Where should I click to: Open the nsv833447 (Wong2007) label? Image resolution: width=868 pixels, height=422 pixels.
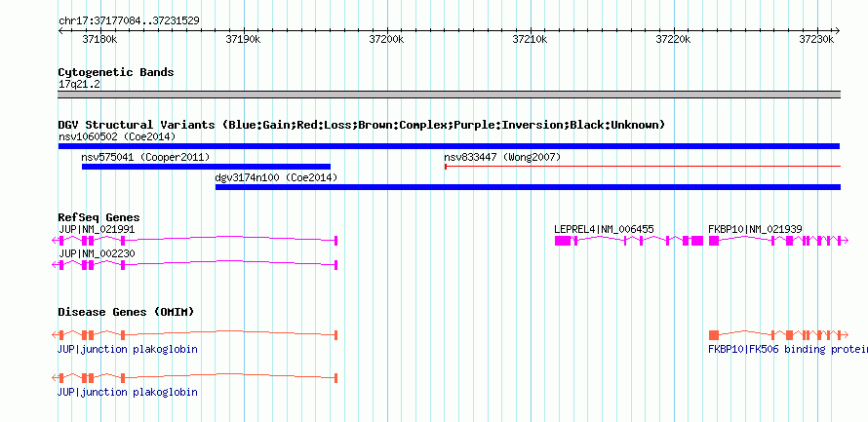(x=502, y=157)
